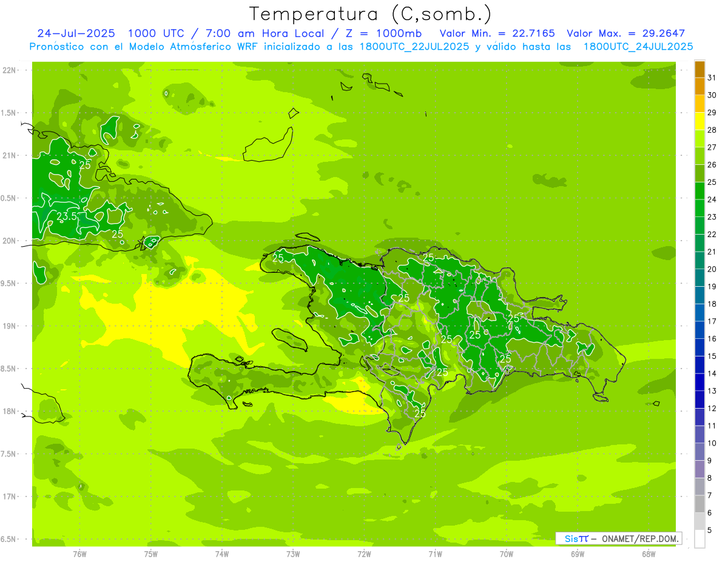Click the date text '24-Jul-2025'
The width and height of the screenshot is (728, 562).
point(76,33)
